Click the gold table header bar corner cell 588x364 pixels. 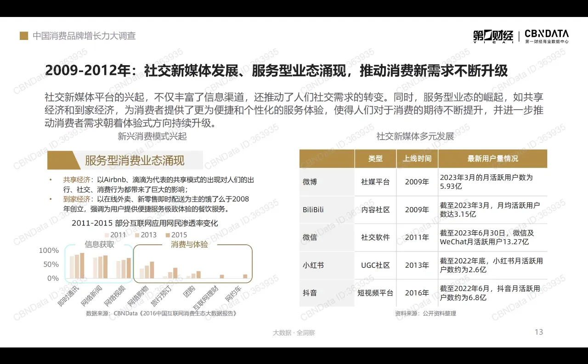point(327,158)
